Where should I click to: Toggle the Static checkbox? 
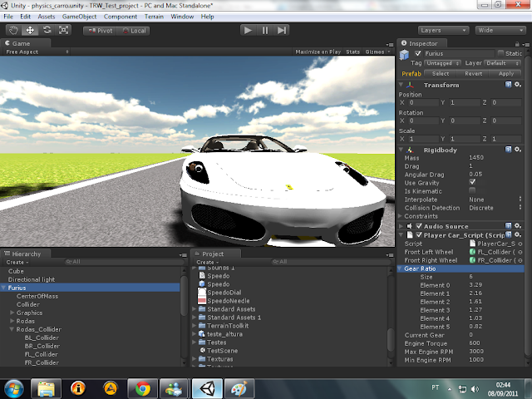coord(500,53)
